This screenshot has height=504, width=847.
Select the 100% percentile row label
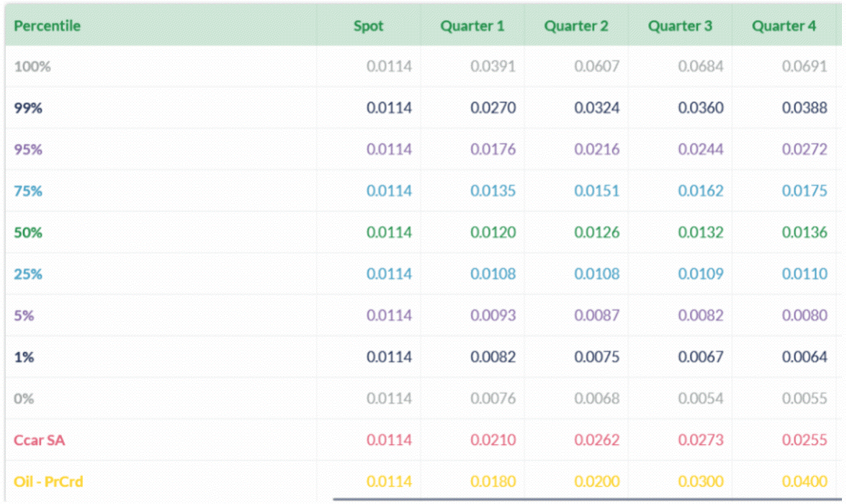click(32, 67)
